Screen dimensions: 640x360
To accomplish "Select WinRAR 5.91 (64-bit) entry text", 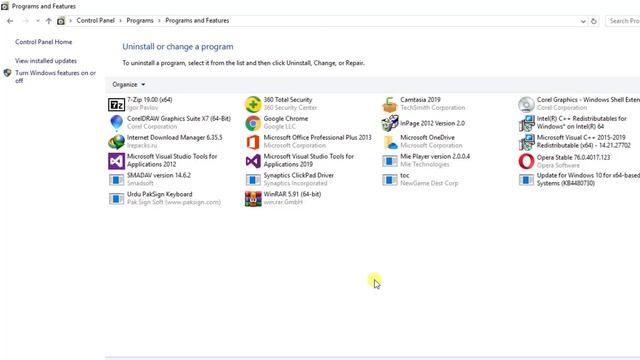I will (x=292, y=194).
